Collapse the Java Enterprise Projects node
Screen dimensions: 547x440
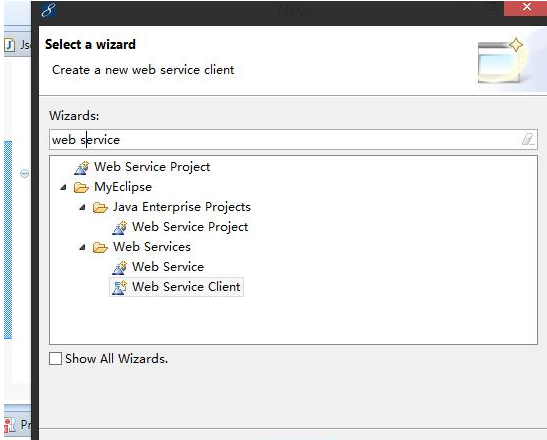pyautogui.click(x=82, y=207)
